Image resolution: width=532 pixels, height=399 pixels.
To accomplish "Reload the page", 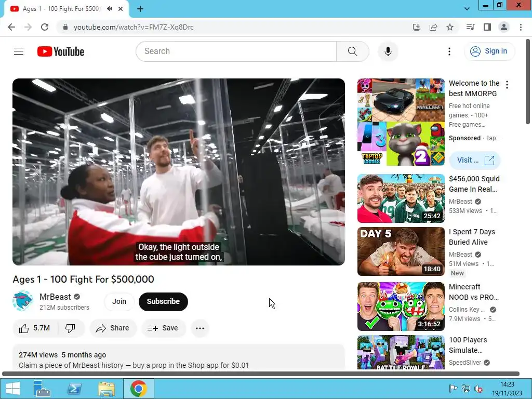I will [45, 27].
